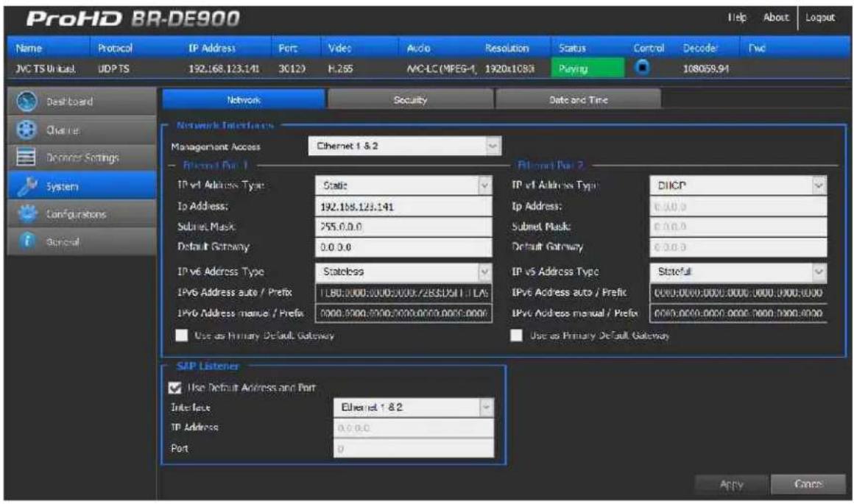Switch to the Date and Time tab
The height and width of the screenshot is (504, 854).
coord(579,99)
